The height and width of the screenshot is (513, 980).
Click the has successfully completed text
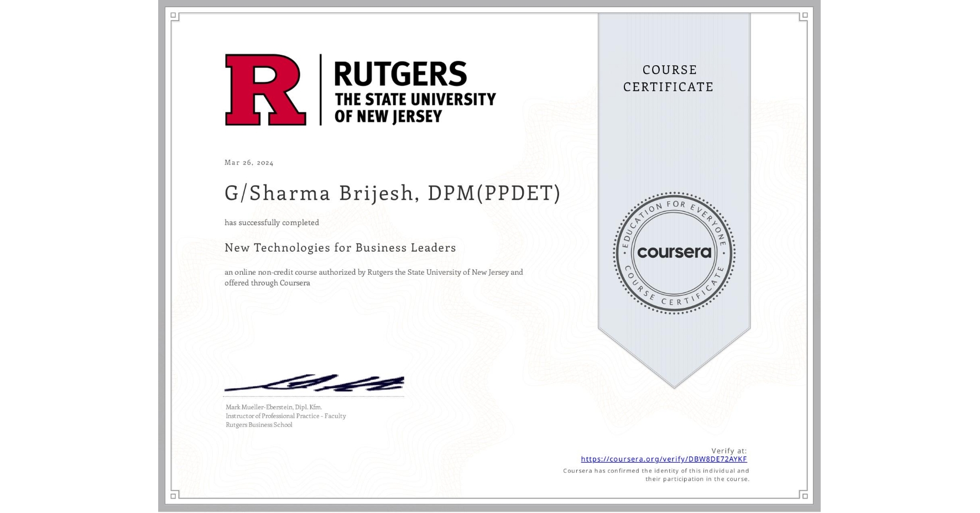272,222
